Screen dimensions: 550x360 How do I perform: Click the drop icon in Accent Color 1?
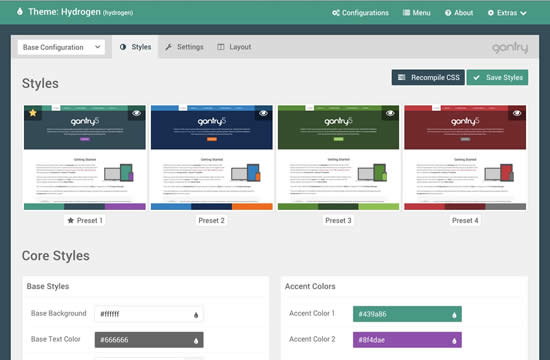point(454,315)
